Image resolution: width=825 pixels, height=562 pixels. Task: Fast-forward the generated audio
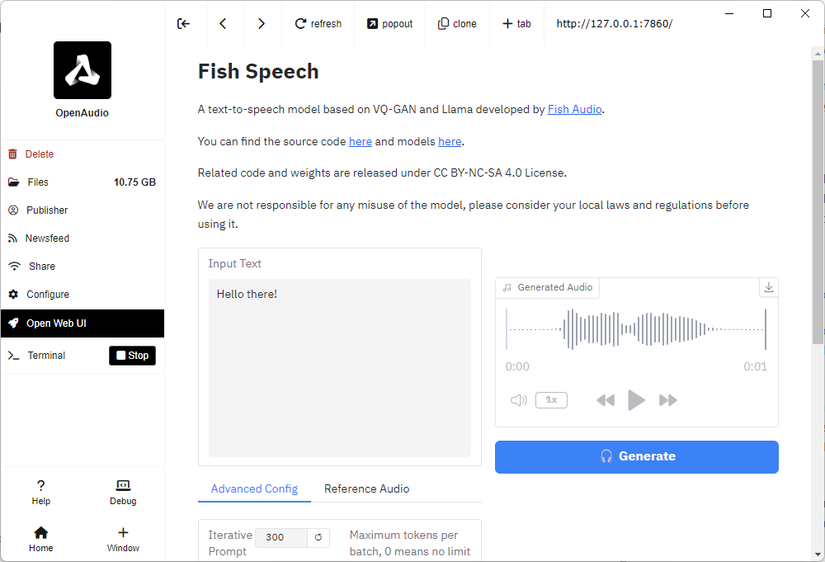tap(668, 400)
